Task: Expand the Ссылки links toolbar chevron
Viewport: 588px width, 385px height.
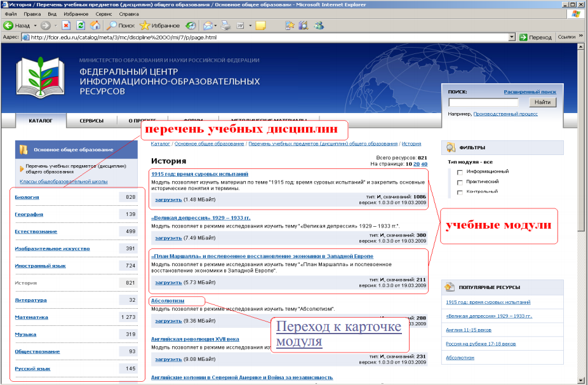Action: coord(581,36)
